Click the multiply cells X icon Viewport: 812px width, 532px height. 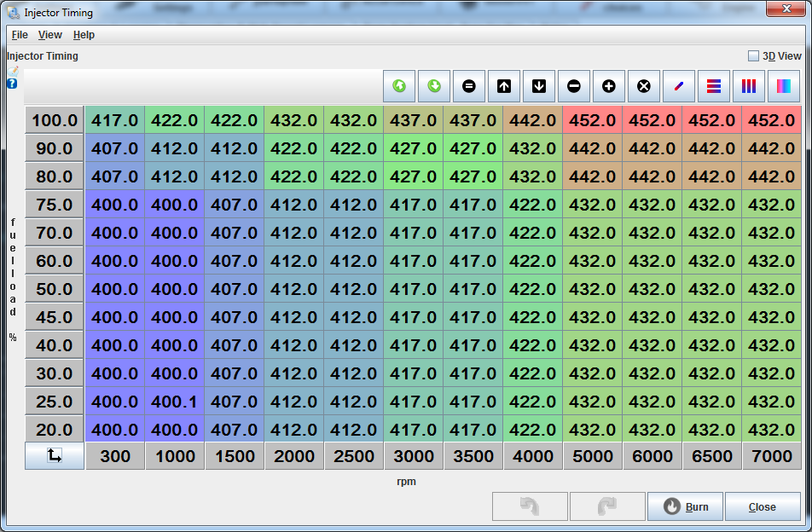point(644,86)
